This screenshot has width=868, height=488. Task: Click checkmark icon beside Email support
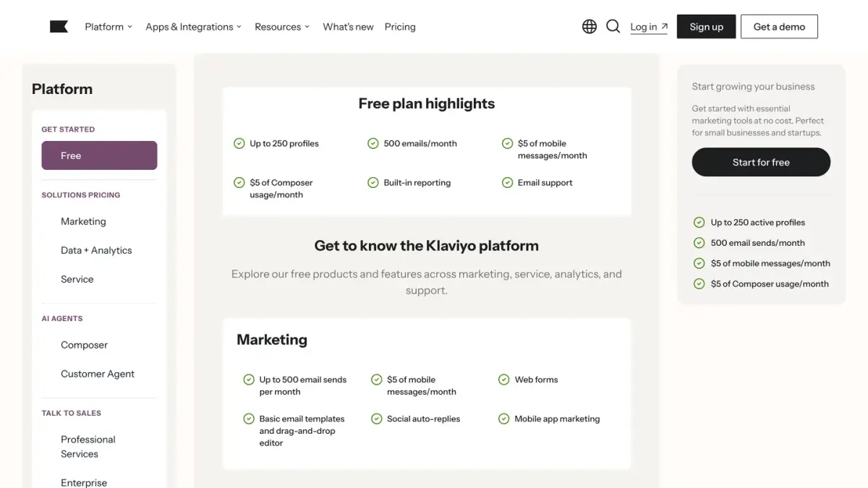coord(507,182)
